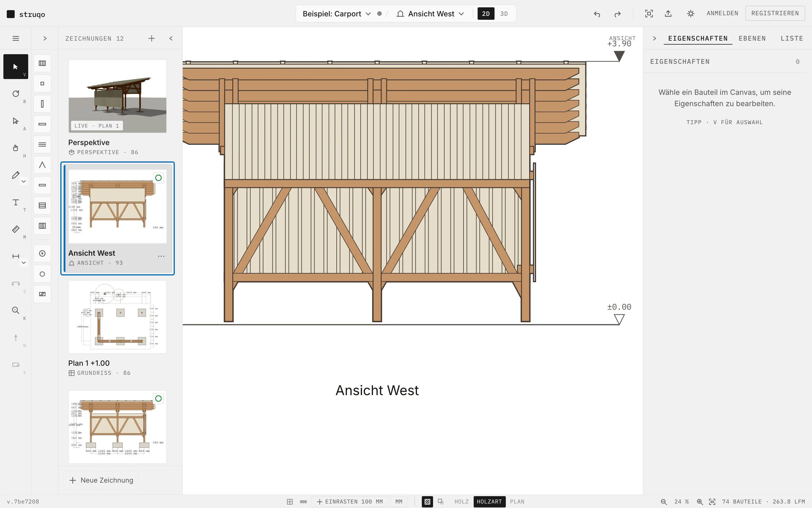The image size is (812, 508).
Task: Switch to 3D view mode
Action: 504,14
